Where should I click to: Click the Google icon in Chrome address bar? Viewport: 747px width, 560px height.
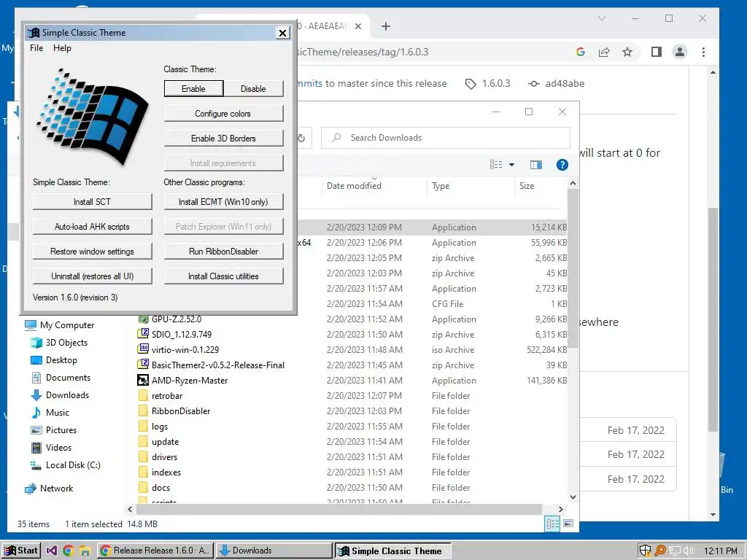point(580,52)
